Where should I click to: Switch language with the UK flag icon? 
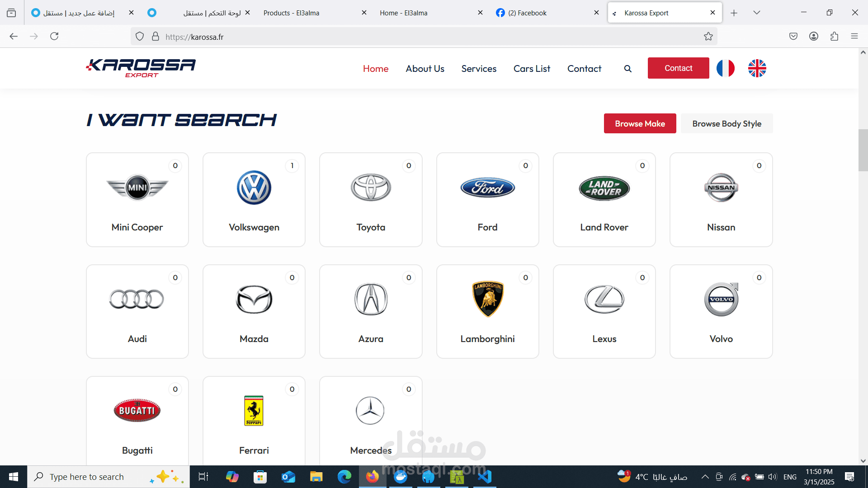pyautogui.click(x=757, y=68)
